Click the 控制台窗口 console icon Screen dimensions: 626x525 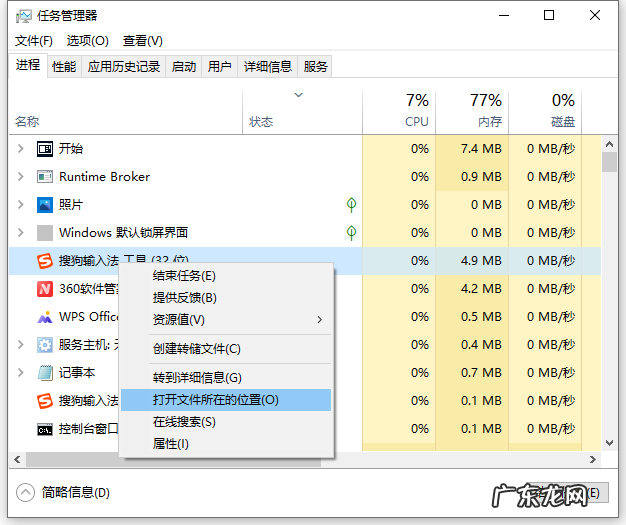[x=45, y=430]
